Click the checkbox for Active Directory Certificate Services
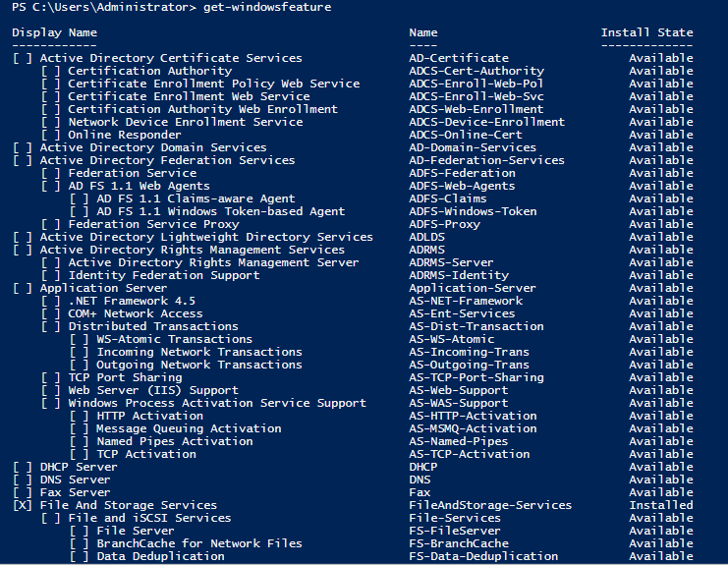The width and height of the screenshot is (728, 565). coord(23,58)
